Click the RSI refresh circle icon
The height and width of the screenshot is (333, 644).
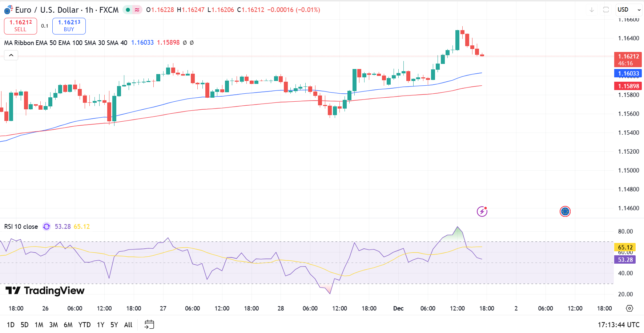[x=47, y=227]
